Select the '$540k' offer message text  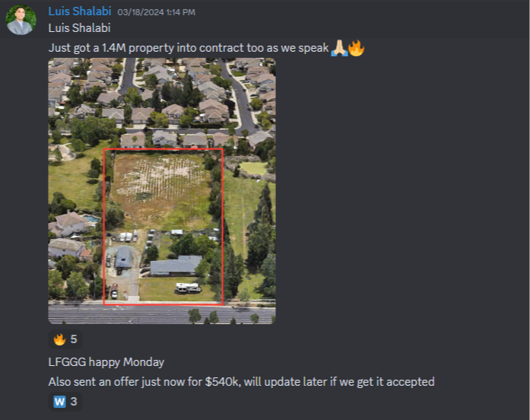241,382
